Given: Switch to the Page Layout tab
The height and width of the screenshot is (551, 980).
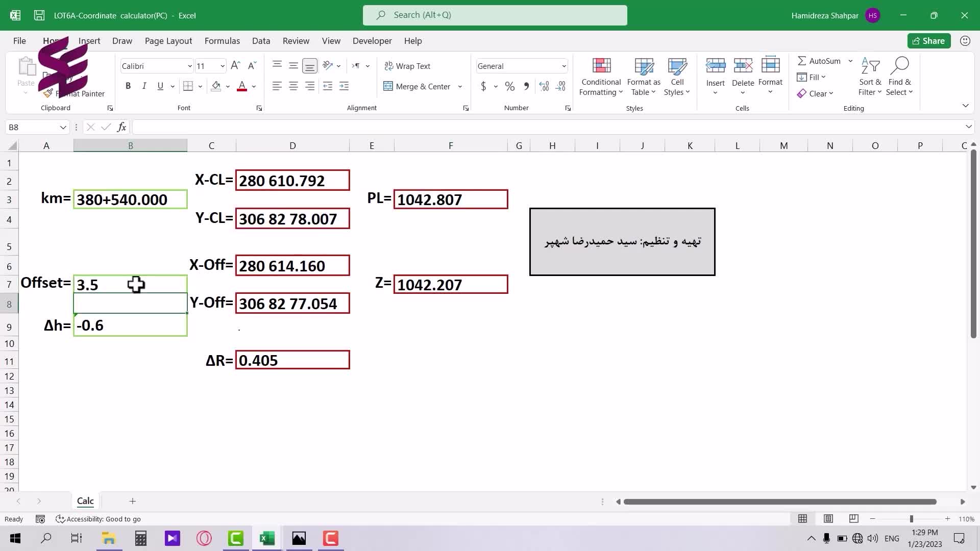Looking at the screenshot, I should (168, 41).
